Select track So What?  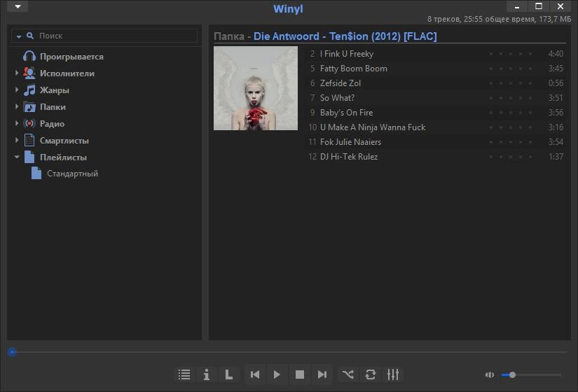pos(436,98)
